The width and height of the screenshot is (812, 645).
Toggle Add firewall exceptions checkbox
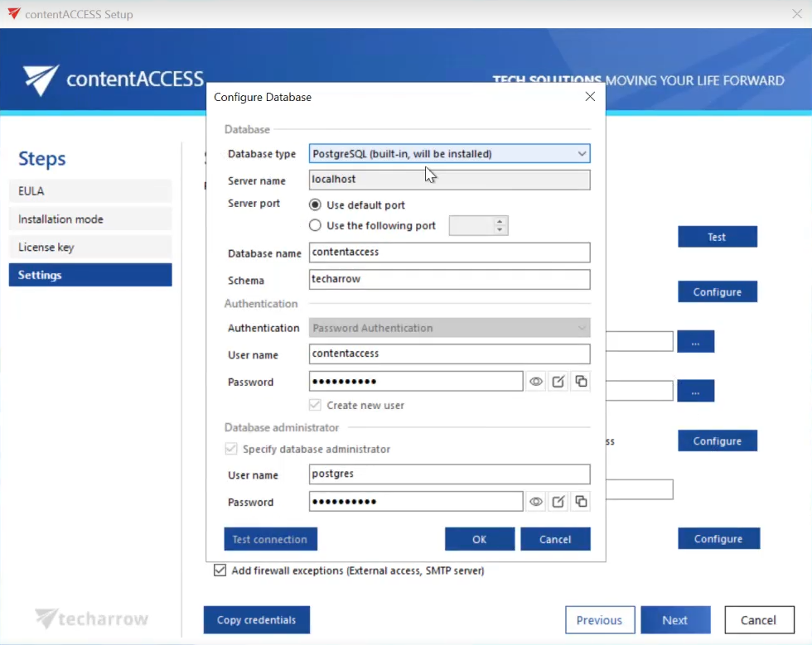pyautogui.click(x=220, y=570)
